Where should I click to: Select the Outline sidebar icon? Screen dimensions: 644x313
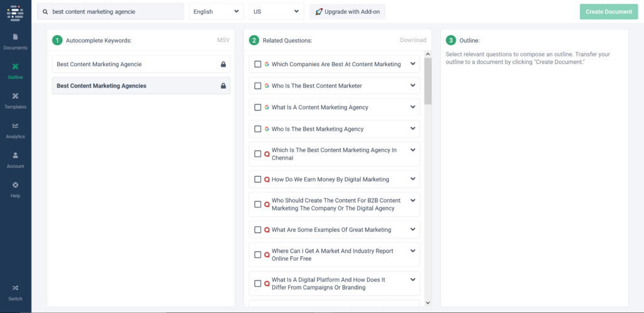point(15,66)
